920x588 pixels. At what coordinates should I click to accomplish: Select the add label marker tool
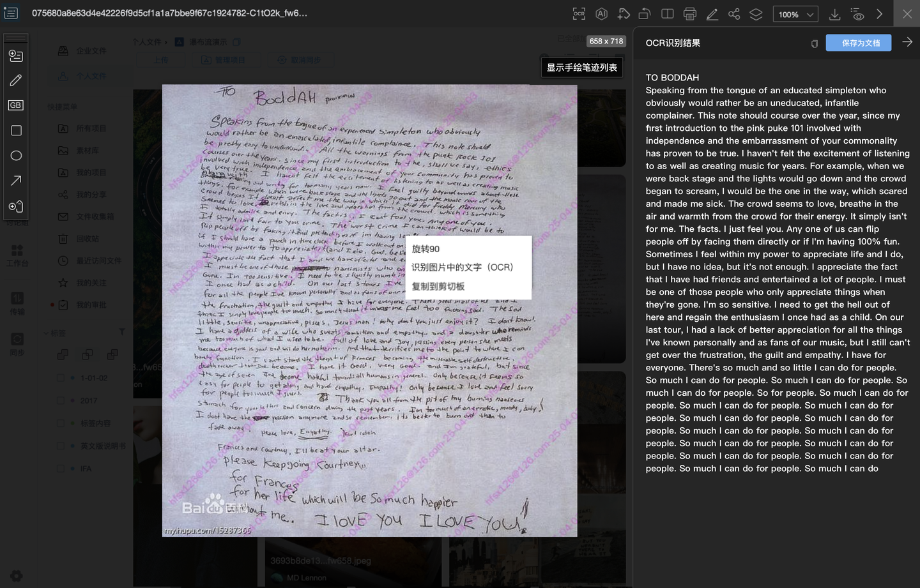pos(16,206)
